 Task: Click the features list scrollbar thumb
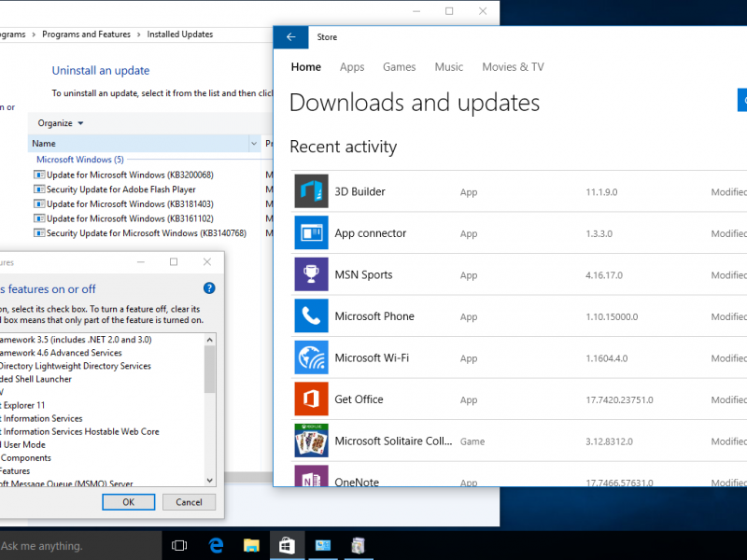(209, 370)
